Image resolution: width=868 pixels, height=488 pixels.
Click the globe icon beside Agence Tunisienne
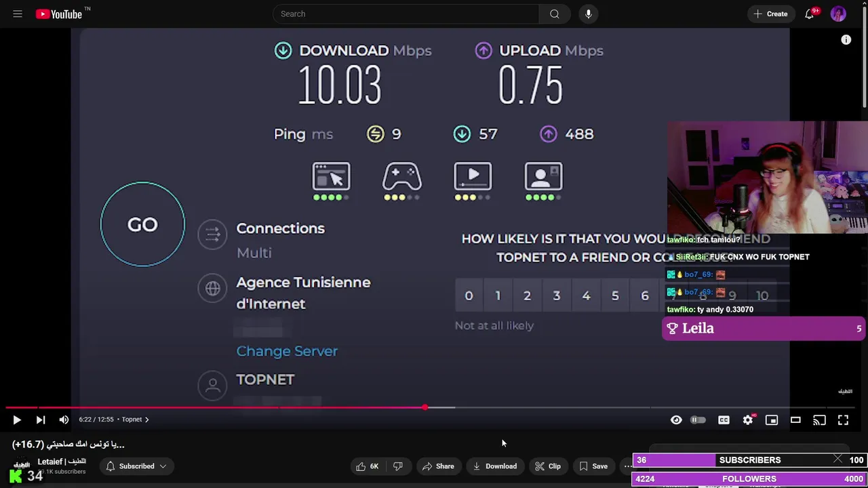click(x=213, y=288)
